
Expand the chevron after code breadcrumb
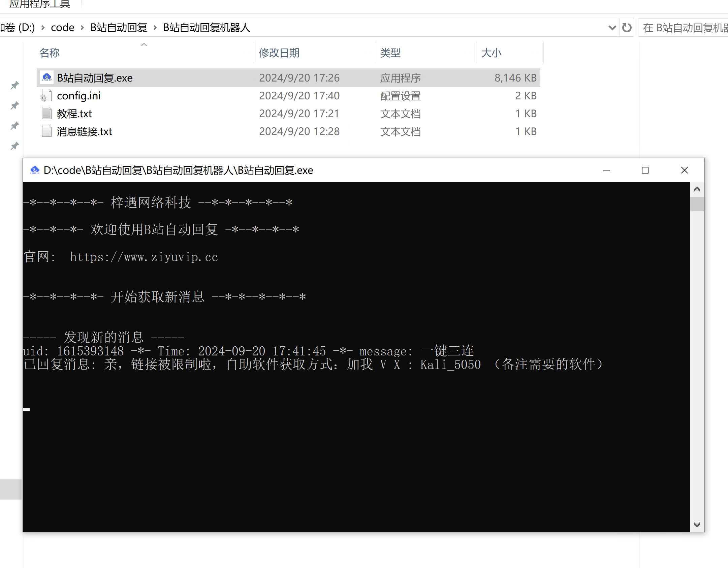[83, 28]
